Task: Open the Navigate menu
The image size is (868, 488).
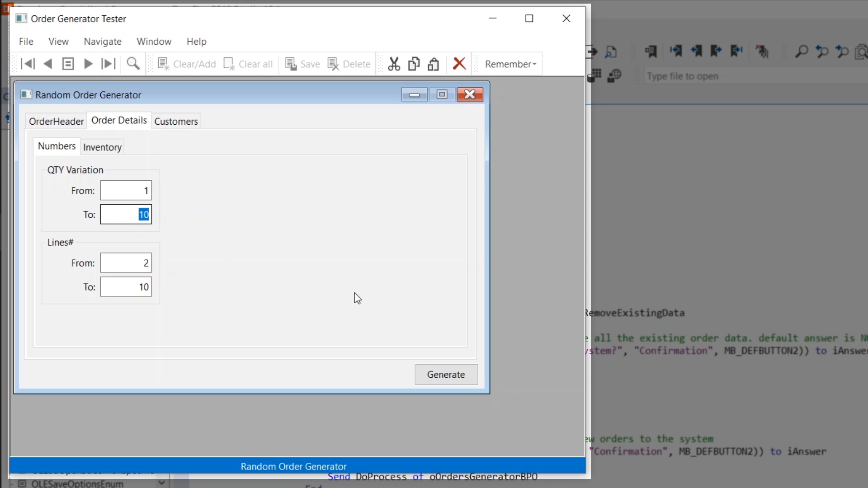Action: [103, 42]
